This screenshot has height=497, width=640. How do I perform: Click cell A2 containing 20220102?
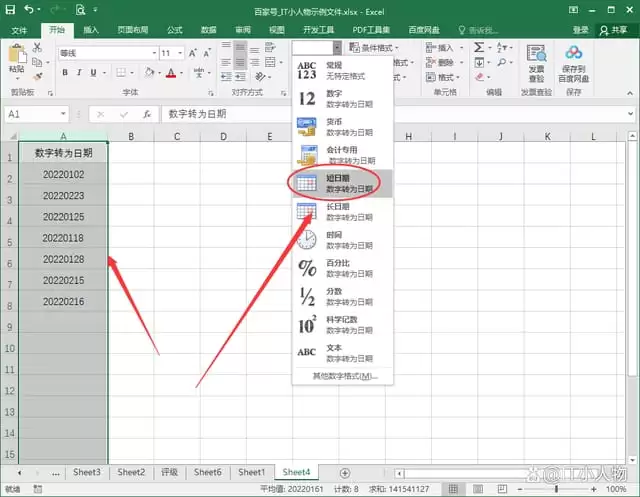click(63, 175)
